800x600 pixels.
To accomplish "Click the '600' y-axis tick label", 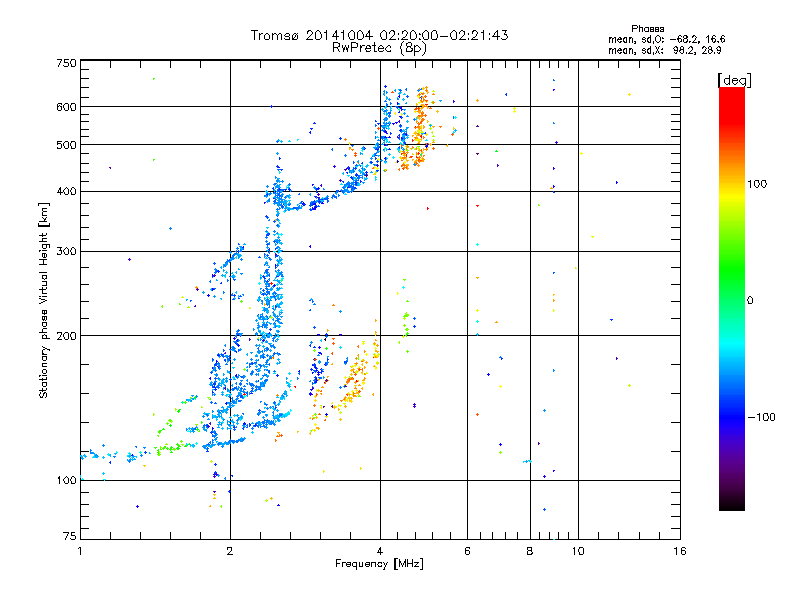I will (66, 107).
